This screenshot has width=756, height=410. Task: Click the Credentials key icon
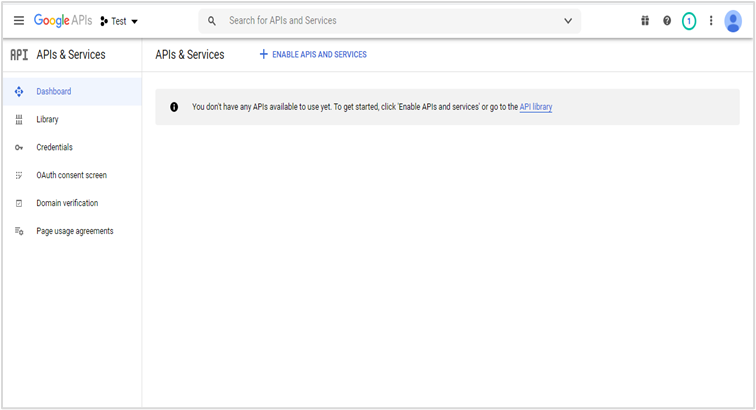tap(18, 148)
